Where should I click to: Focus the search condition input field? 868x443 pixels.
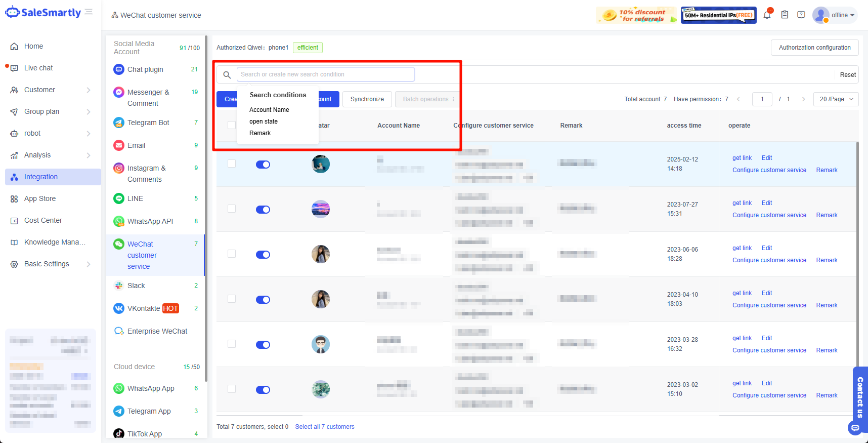point(326,74)
